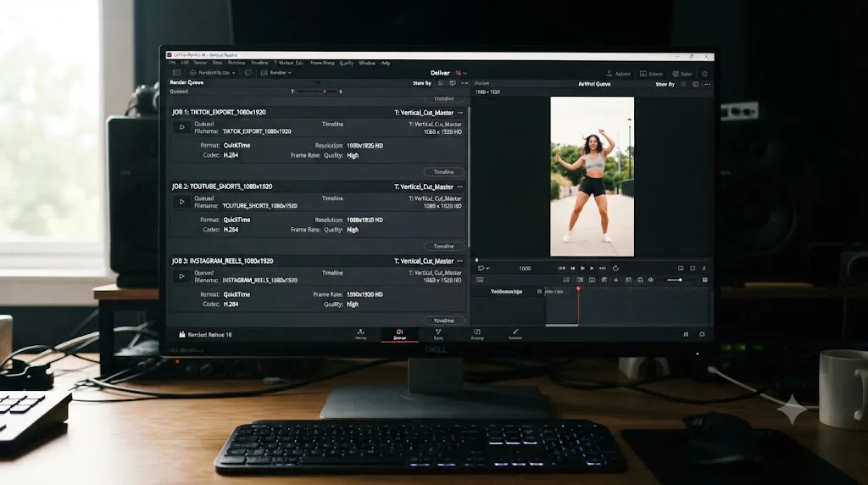
Task: Open options menu for Job 3 INSTAGRAM_REELS
Action: pos(460,261)
